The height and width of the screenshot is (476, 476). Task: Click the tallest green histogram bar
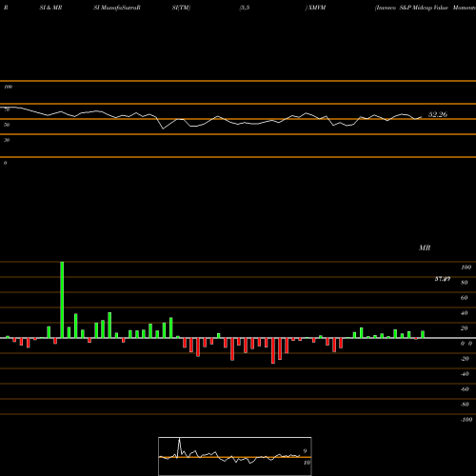point(62,300)
